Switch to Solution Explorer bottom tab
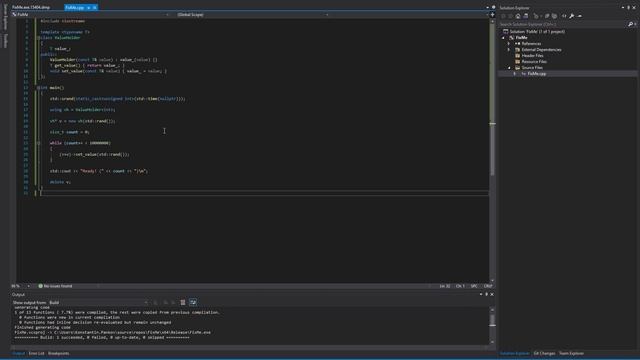This screenshot has width=640, height=360. tap(514, 353)
